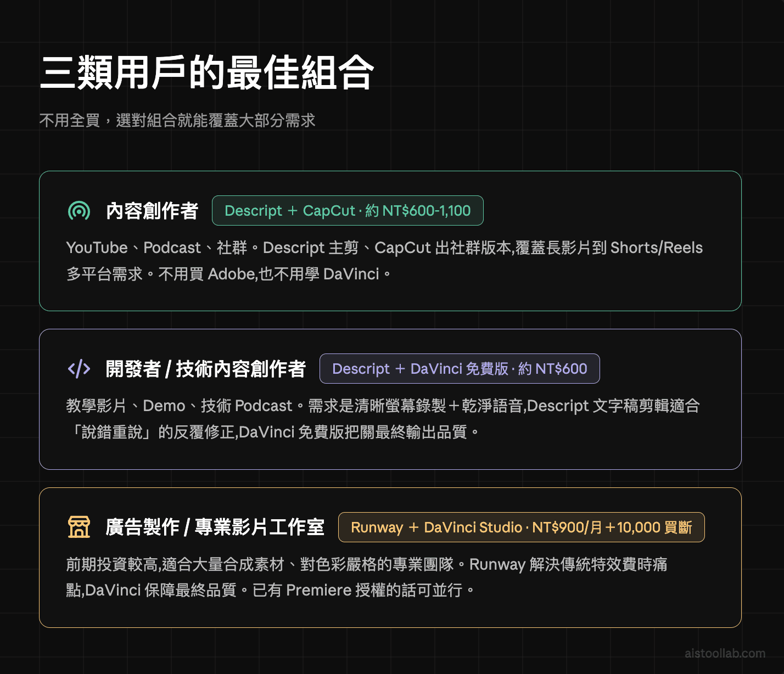Select the Descript + CapCut price badge

coord(348,211)
